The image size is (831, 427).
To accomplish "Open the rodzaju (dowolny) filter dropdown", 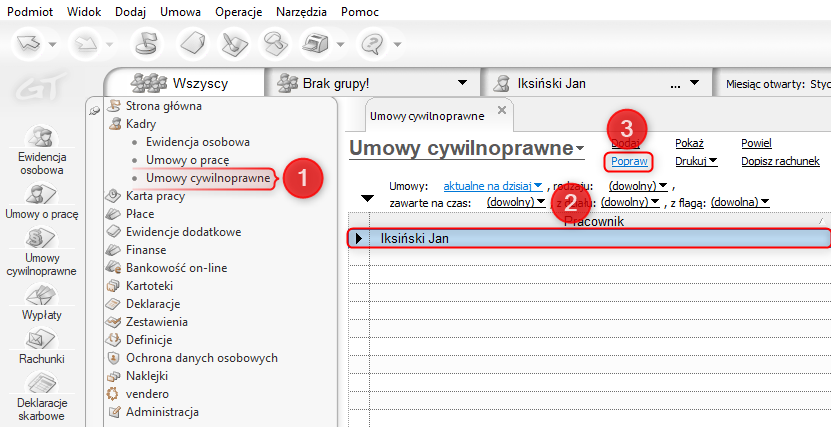I will (638, 186).
